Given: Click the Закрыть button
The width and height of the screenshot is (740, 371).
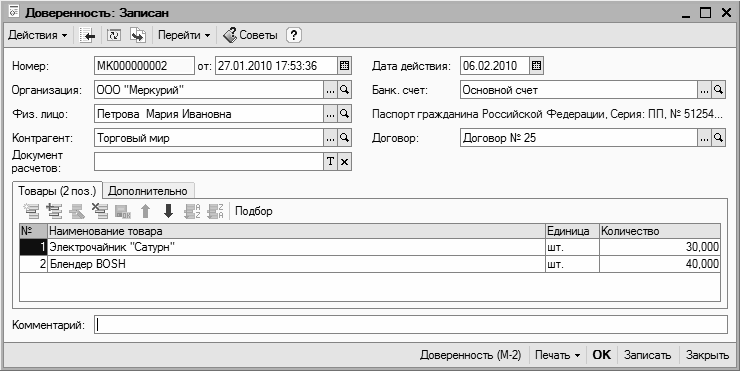Looking at the screenshot, I should click(x=707, y=355).
